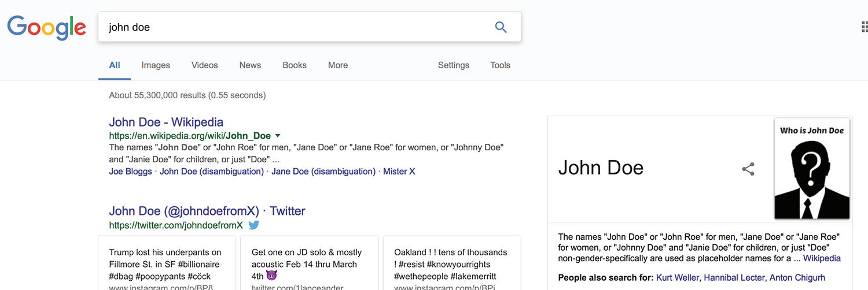Open the Google apps grid icon
The image size is (868, 290).
pos(864,27)
